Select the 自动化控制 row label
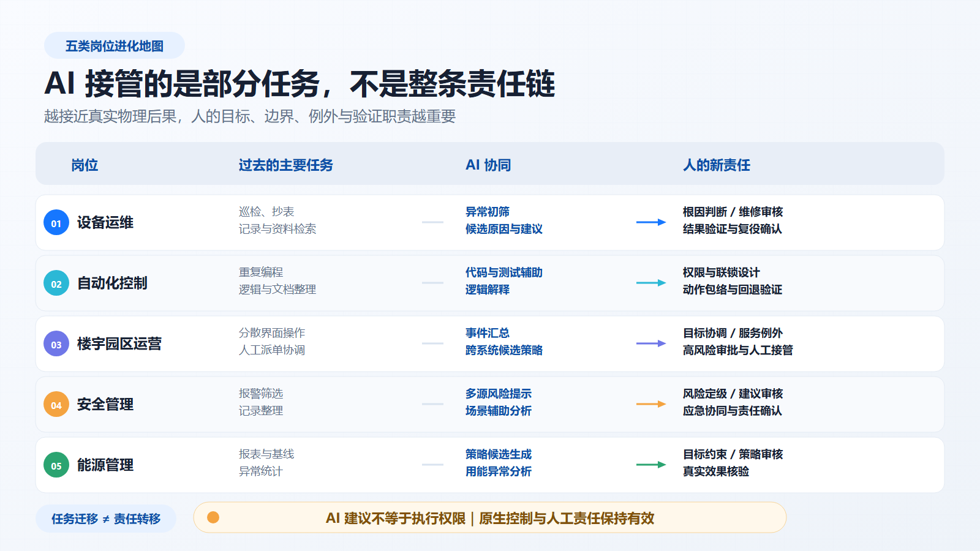Image resolution: width=980 pixels, height=551 pixels. coord(112,283)
